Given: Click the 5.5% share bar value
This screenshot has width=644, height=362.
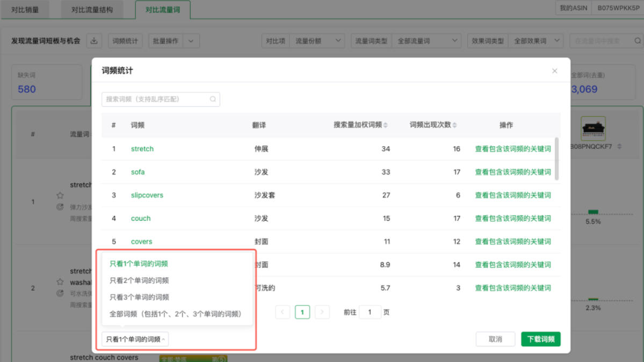Looking at the screenshot, I should tap(593, 221).
